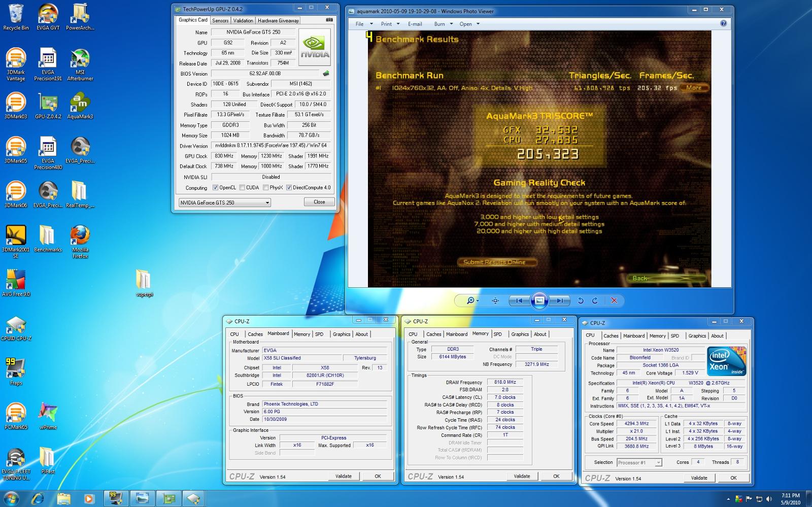Launch the PCMark05 shortcut
Viewport: 812px width, 507px height.
click(16, 416)
